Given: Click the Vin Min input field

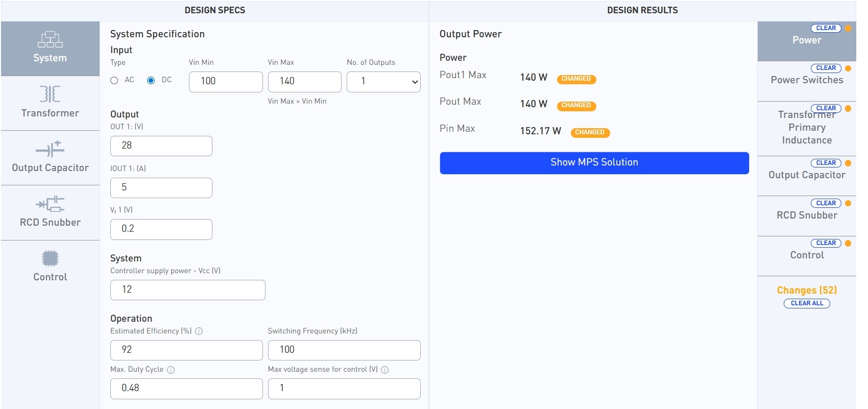Looking at the screenshot, I should click(225, 82).
